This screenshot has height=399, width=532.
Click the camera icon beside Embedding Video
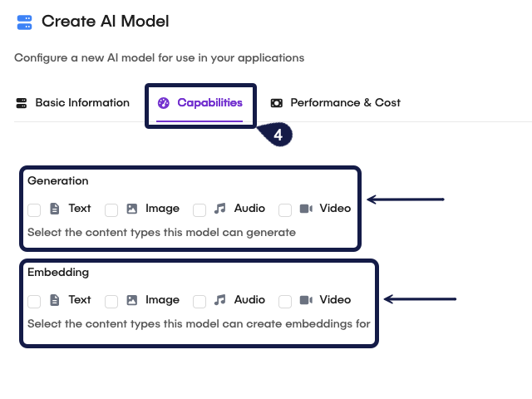pos(306,300)
